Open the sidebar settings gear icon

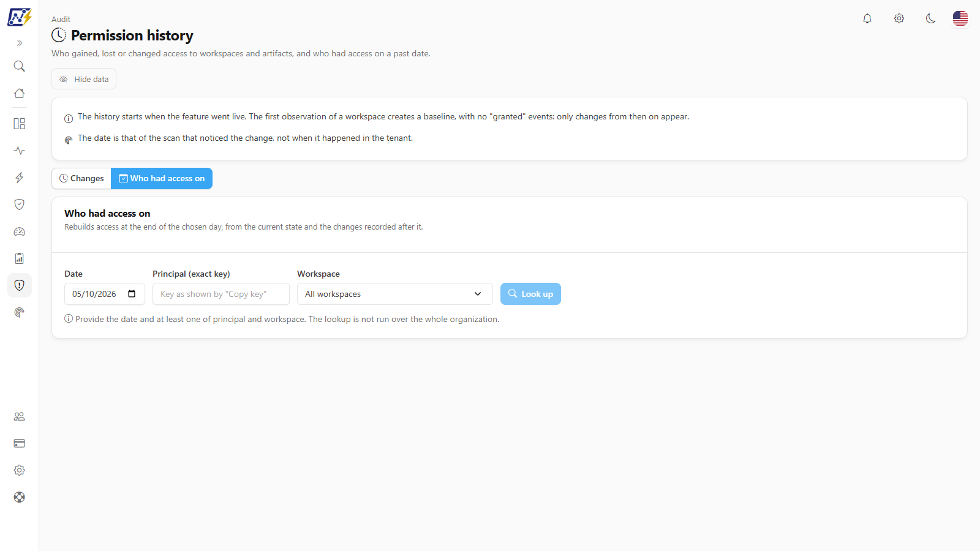(20, 470)
